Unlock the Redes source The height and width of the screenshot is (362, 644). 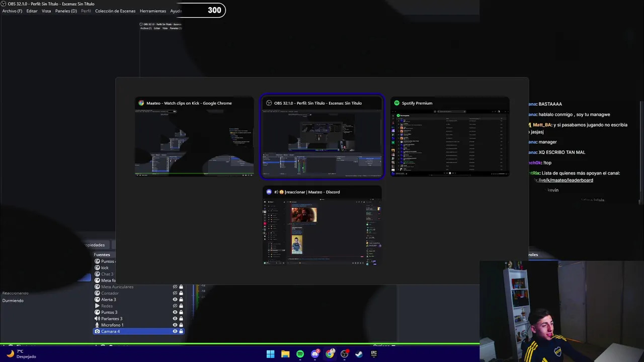click(181, 306)
